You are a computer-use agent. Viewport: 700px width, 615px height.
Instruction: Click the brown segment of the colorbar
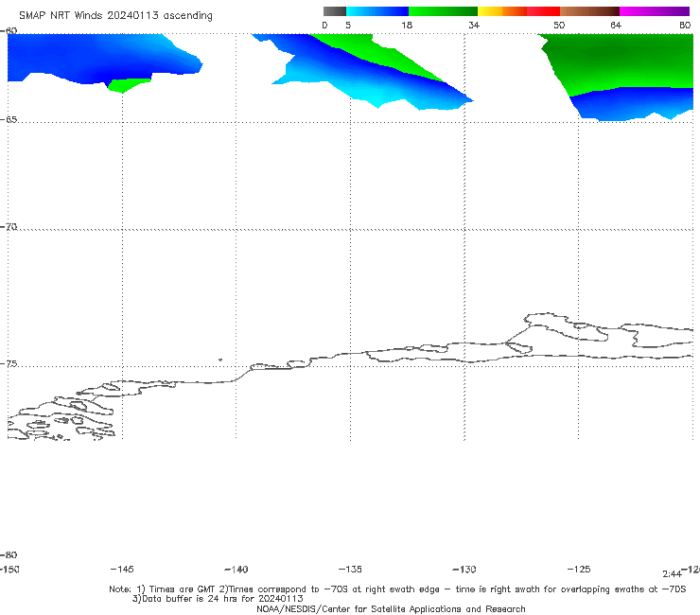(x=589, y=11)
